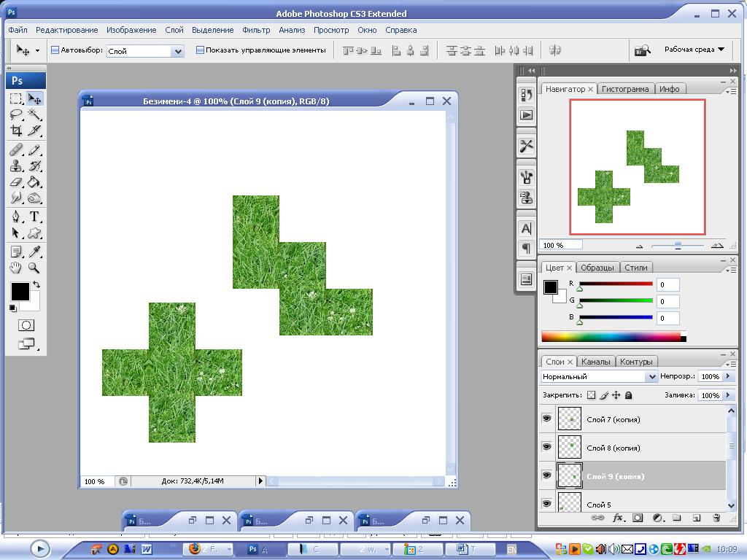Expand the collapsed panel dock
The image size is (747, 560).
pos(531,71)
